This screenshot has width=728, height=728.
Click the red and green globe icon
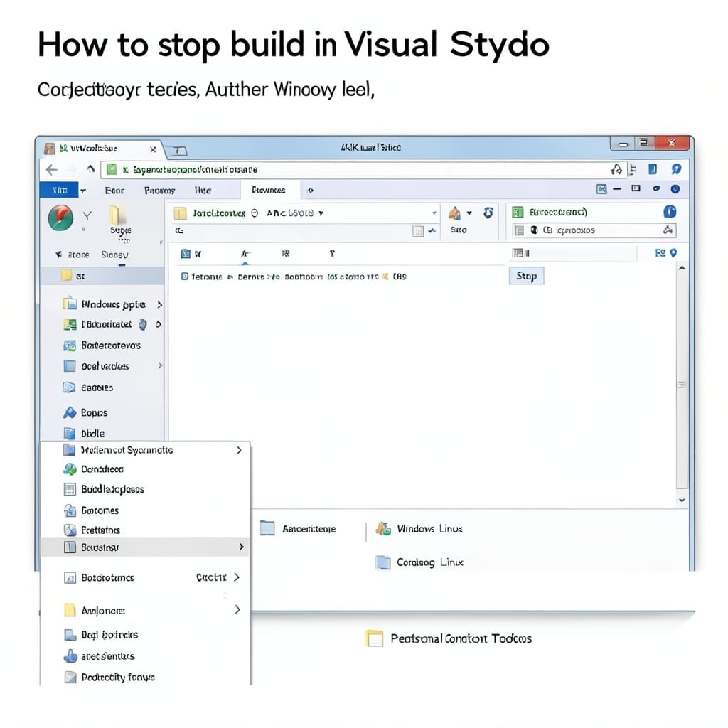61,218
